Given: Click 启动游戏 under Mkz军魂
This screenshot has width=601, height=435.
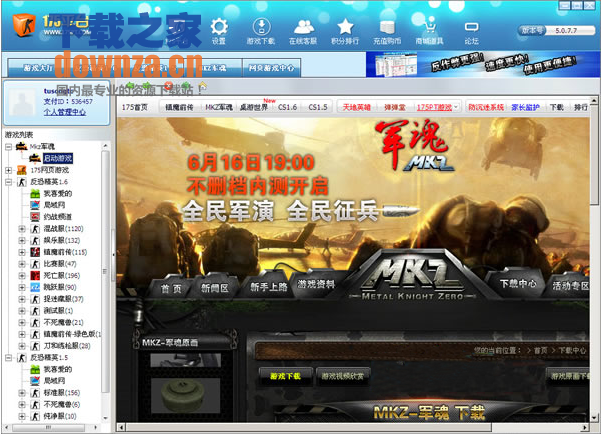Looking at the screenshot, I should click(x=57, y=158).
